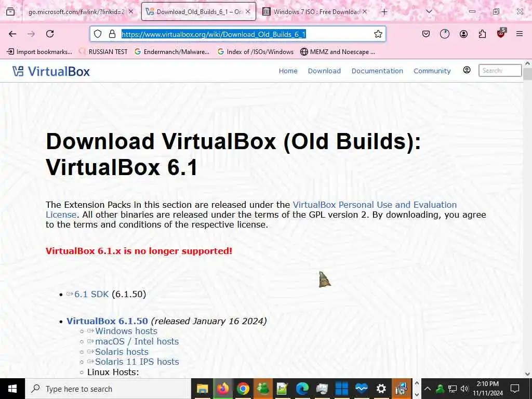Screen dimensions: 532x399
Task: Open the blue Windows logo taskbar app
Action: coord(342,389)
